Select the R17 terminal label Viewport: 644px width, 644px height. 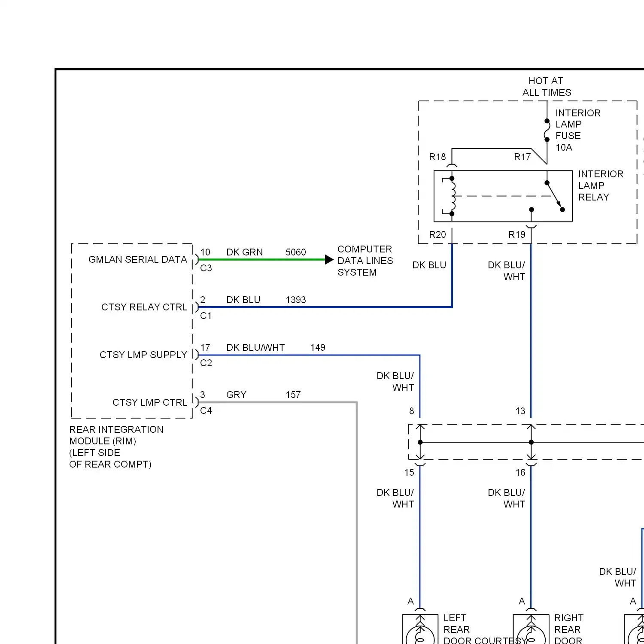point(522,157)
